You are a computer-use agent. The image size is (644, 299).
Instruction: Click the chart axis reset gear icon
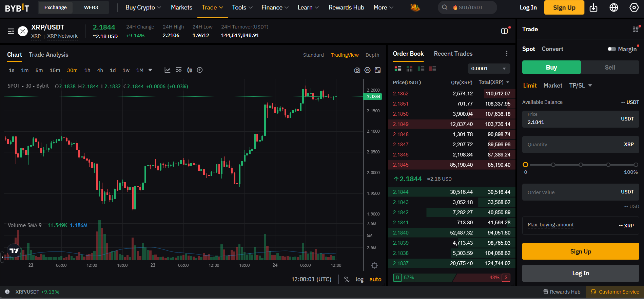pos(374,265)
